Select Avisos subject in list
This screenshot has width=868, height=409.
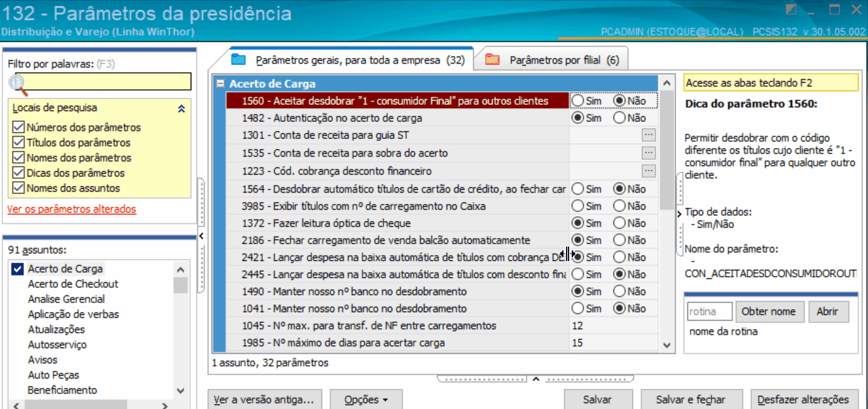[x=42, y=360]
